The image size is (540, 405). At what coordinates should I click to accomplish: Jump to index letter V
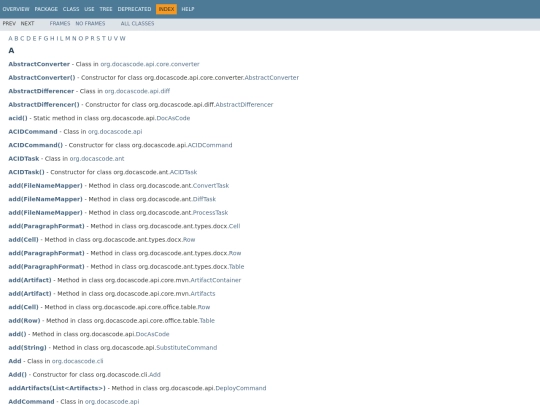(x=116, y=38)
